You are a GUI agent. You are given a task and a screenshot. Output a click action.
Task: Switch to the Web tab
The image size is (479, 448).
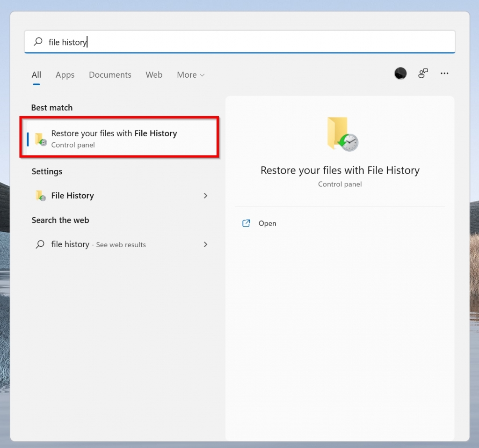tap(154, 75)
